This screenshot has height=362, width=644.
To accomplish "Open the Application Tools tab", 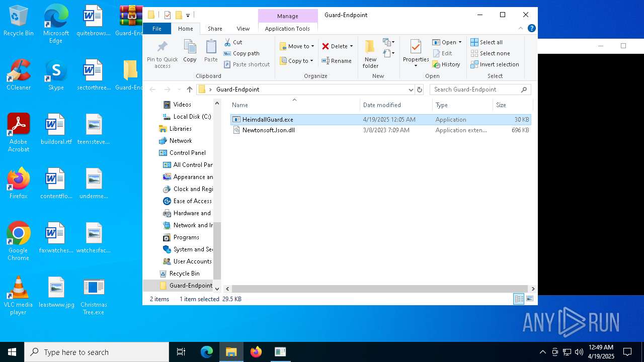I will (287, 29).
